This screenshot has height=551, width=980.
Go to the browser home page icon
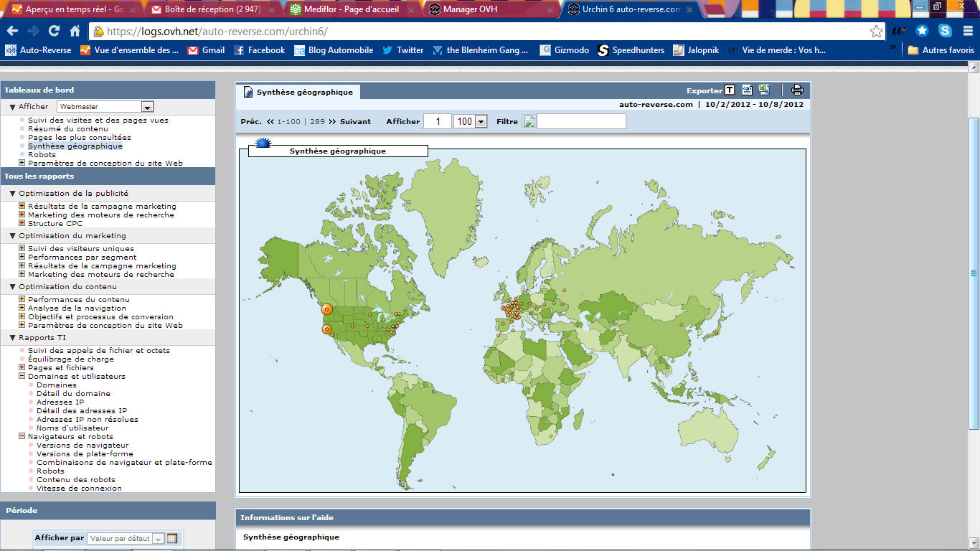pos(75,31)
